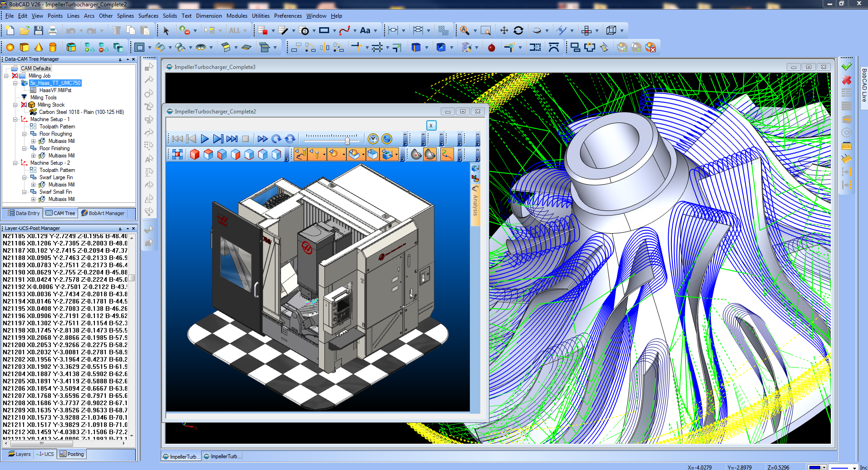Select the green checkmark OK icon on right sidebar

pos(846,67)
